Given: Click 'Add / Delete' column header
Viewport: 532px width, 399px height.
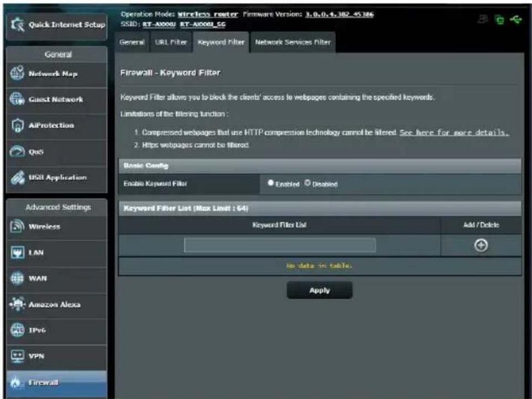Looking at the screenshot, I should 481,225.
